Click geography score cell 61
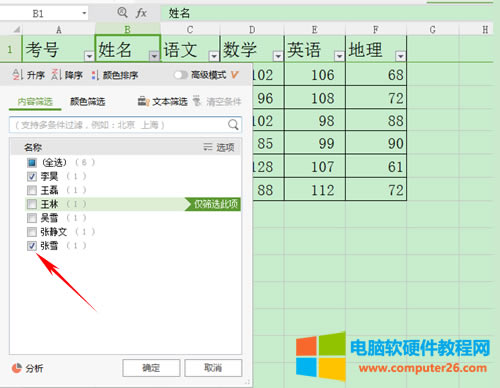Viewport: 500px width, 388px height. point(376,166)
